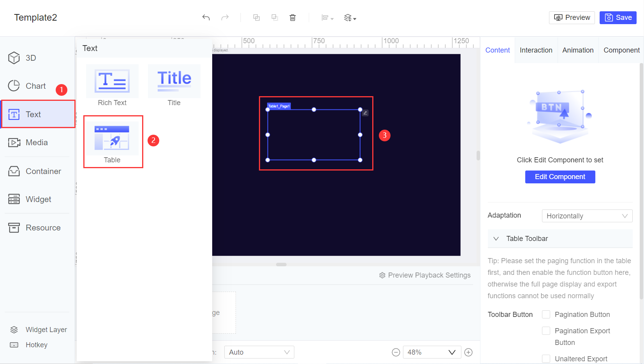The height and width of the screenshot is (364, 644).
Task: Delete the selected element using trash icon
Action: click(292, 18)
